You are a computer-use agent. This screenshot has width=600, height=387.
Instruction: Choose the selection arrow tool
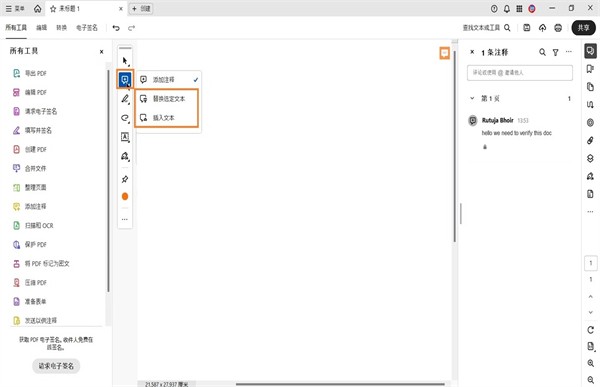(125, 61)
